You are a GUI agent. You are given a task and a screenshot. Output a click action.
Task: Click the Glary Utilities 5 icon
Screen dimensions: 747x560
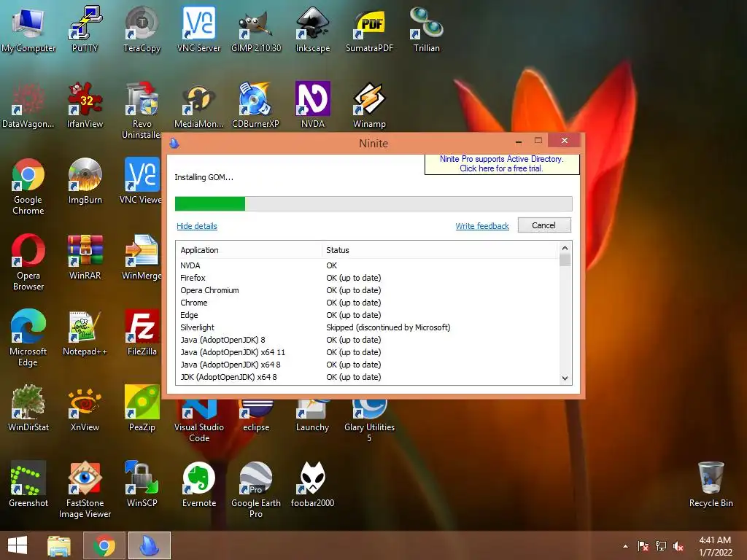click(x=370, y=422)
